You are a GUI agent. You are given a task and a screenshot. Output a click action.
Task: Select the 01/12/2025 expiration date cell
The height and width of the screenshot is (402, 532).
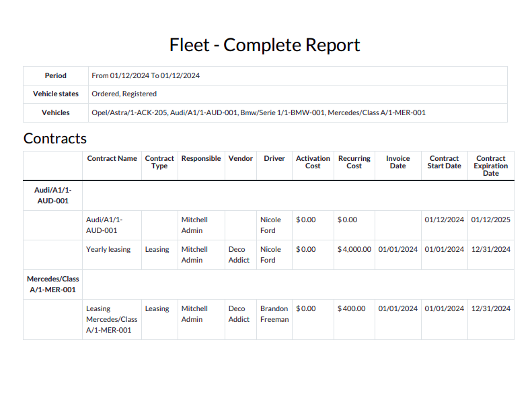pos(490,220)
